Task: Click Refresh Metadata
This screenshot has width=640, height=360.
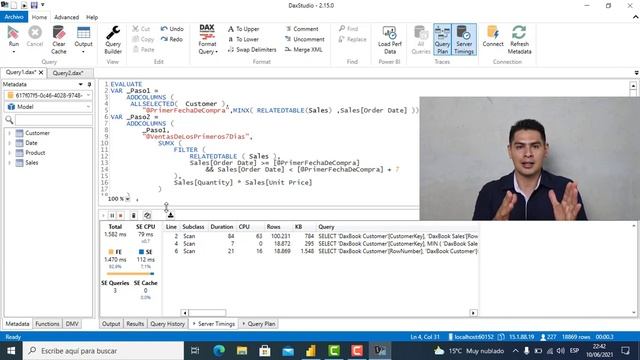Action: [x=519, y=40]
